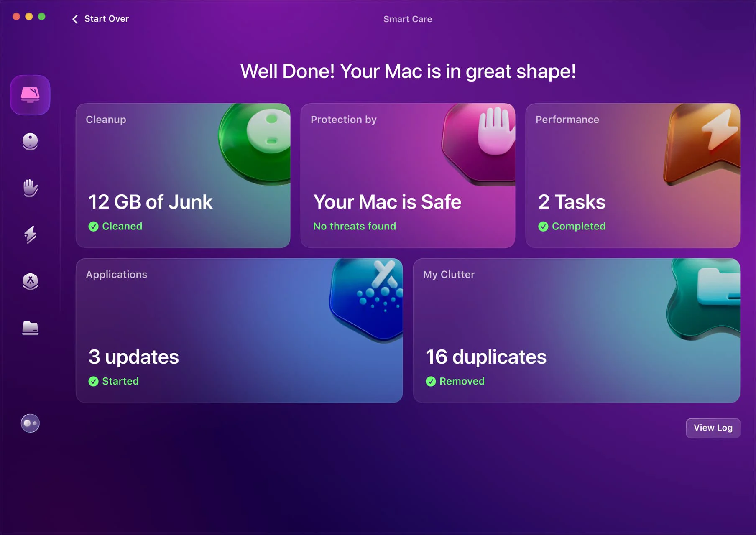
Task: Select the Applications sidebar icon
Action: (x=30, y=282)
